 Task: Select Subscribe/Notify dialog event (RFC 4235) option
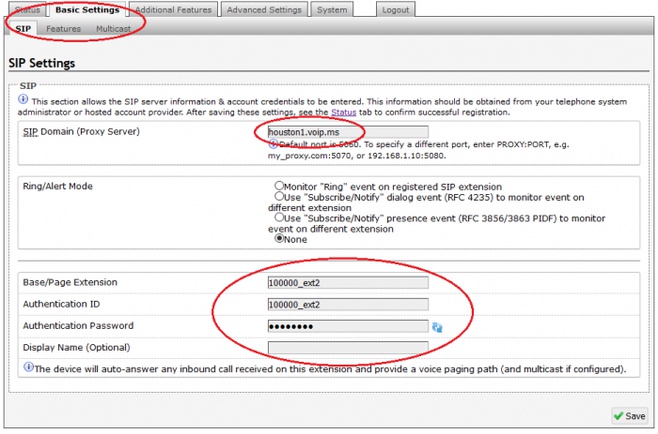point(279,196)
